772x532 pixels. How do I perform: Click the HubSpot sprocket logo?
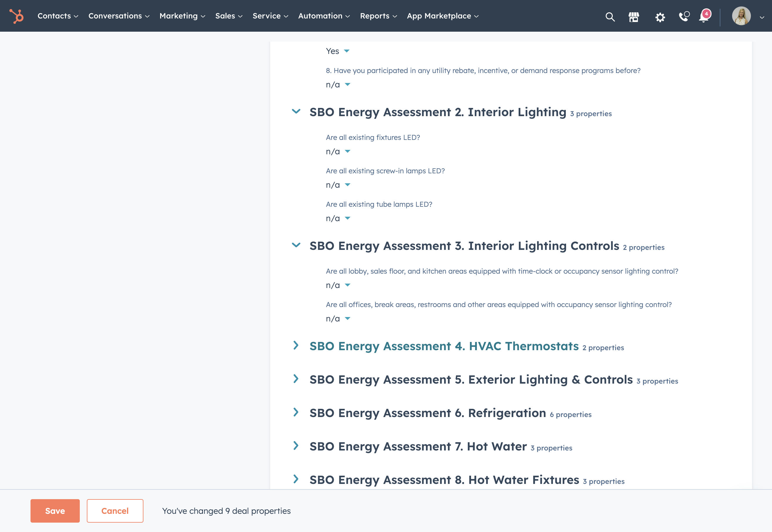click(16, 16)
